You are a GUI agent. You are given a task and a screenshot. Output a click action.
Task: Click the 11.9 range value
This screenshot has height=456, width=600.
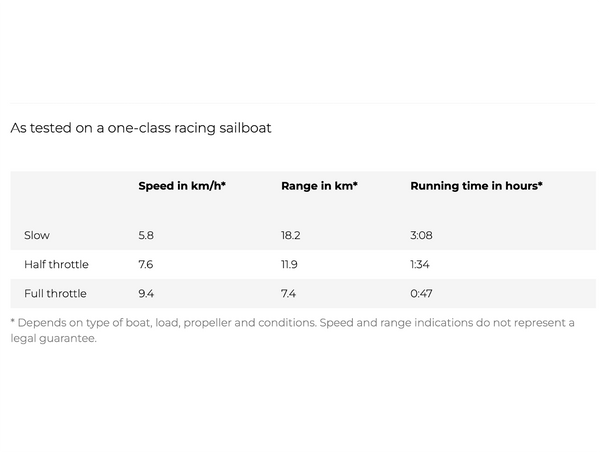(x=289, y=264)
